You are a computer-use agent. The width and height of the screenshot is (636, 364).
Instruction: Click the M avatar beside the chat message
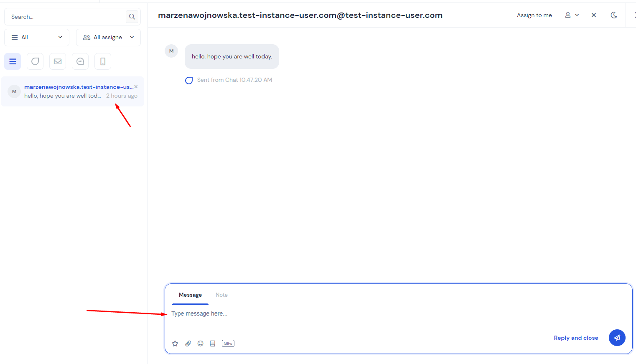point(171,51)
